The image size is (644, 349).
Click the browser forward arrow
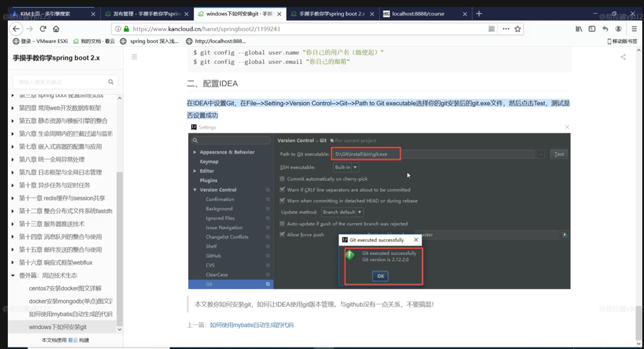pos(30,29)
